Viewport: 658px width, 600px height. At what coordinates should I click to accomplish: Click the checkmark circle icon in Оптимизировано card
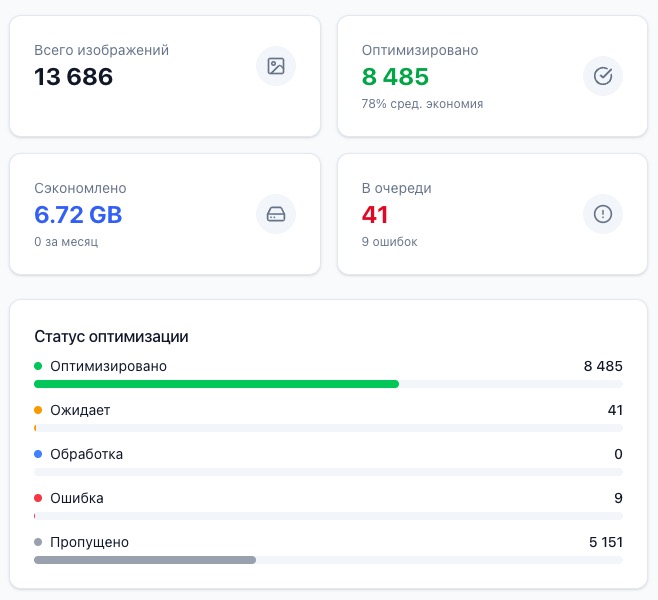coord(603,76)
